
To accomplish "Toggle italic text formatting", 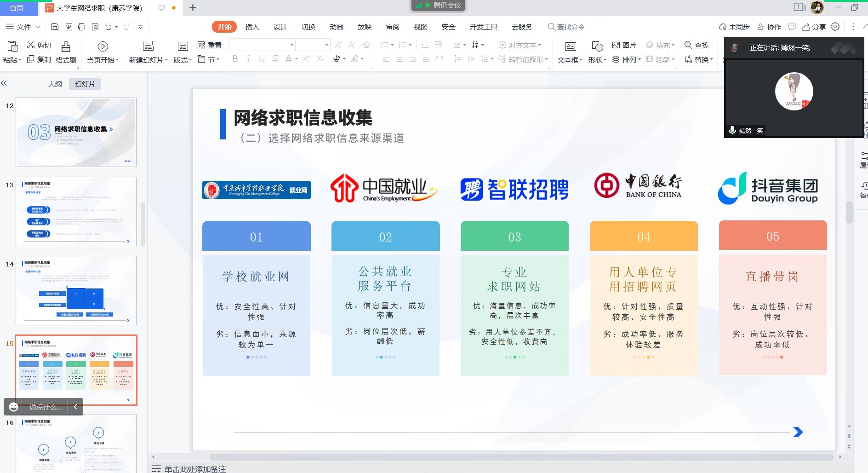I will click(248, 59).
